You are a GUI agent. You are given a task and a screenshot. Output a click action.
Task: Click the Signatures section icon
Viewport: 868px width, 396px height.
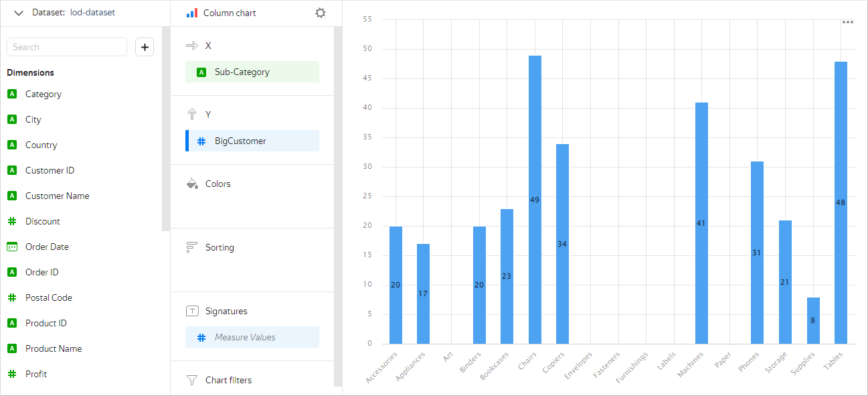point(192,311)
